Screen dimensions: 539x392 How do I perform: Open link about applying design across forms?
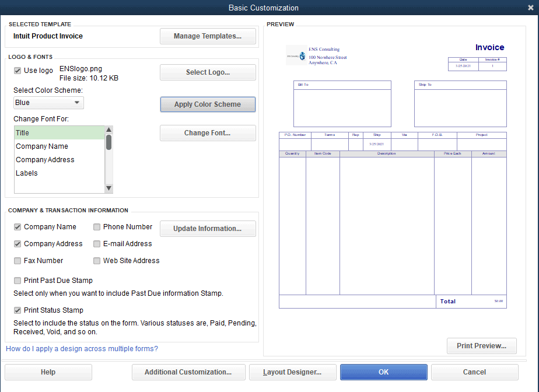82,349
